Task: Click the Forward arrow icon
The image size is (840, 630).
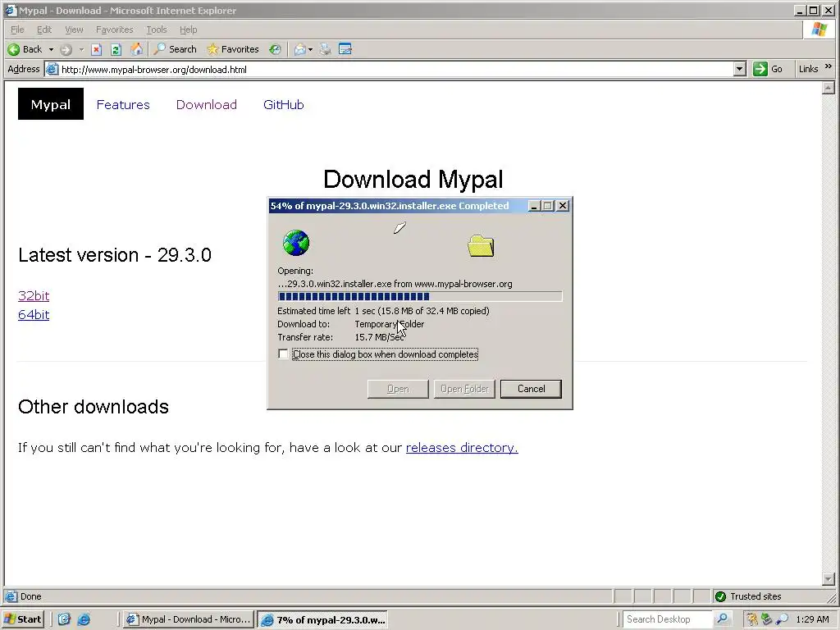Action: click(66, 49)
